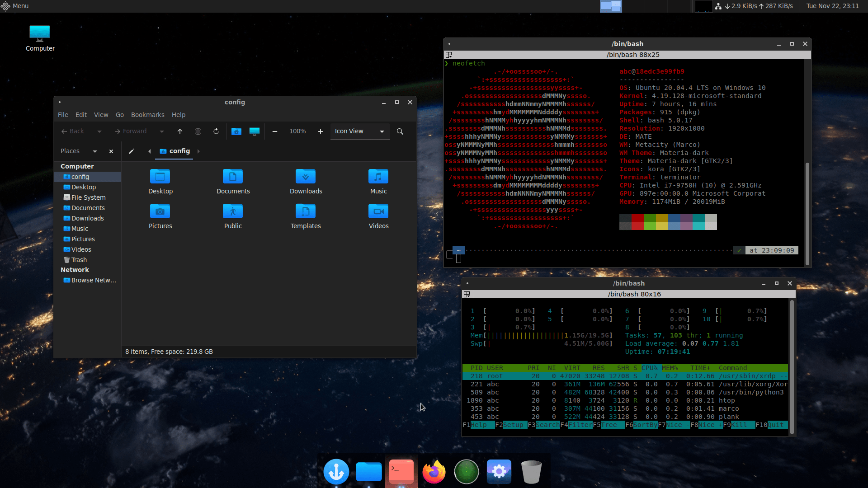Expand the Back button history dropdown
The height and width of the screenshot is (488, 868).
(99, 131)
